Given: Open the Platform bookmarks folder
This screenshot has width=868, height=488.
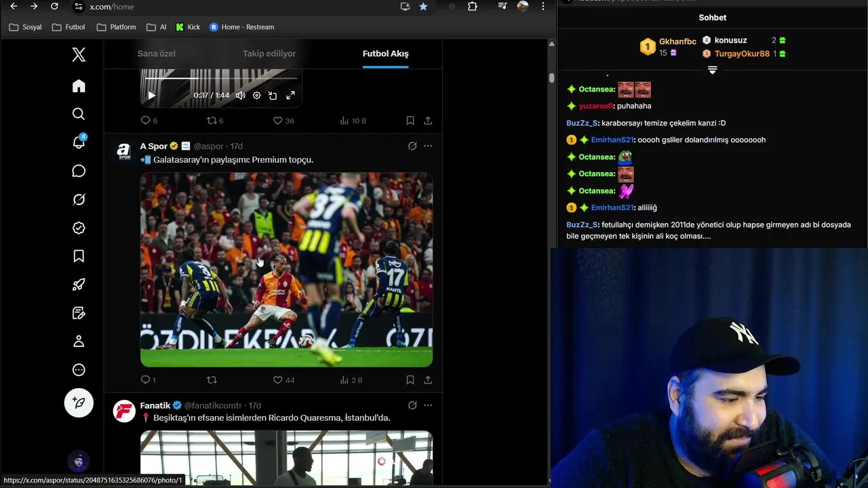Looking at the screenshot, I should tap(116, 27).
